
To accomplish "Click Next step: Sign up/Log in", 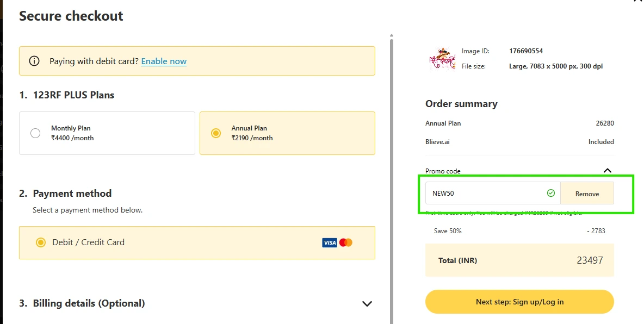I will [519, 301].
